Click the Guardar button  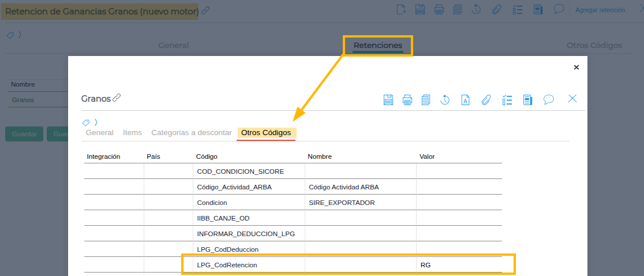(24, 134)
